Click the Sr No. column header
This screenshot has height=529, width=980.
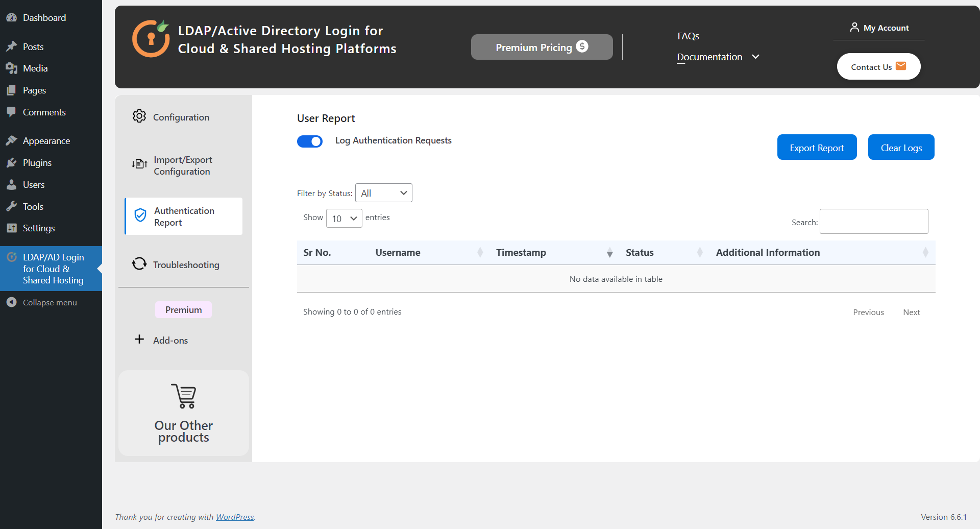317,253
